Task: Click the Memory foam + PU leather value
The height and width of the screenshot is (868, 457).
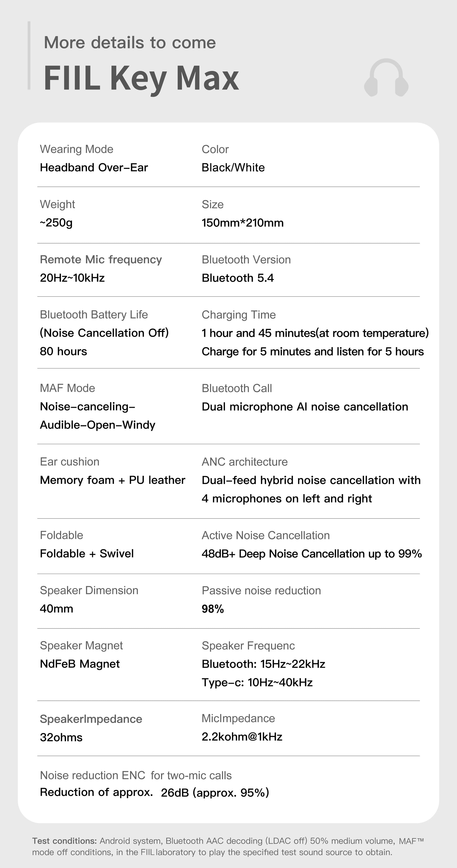Action: pyautogui.click(x=112, y=480)
